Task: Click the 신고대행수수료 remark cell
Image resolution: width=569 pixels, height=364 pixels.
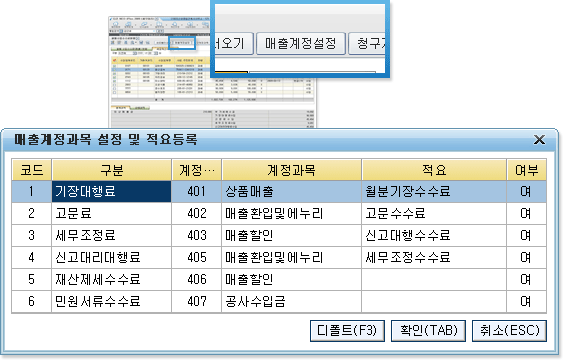Action: (434, 236)
